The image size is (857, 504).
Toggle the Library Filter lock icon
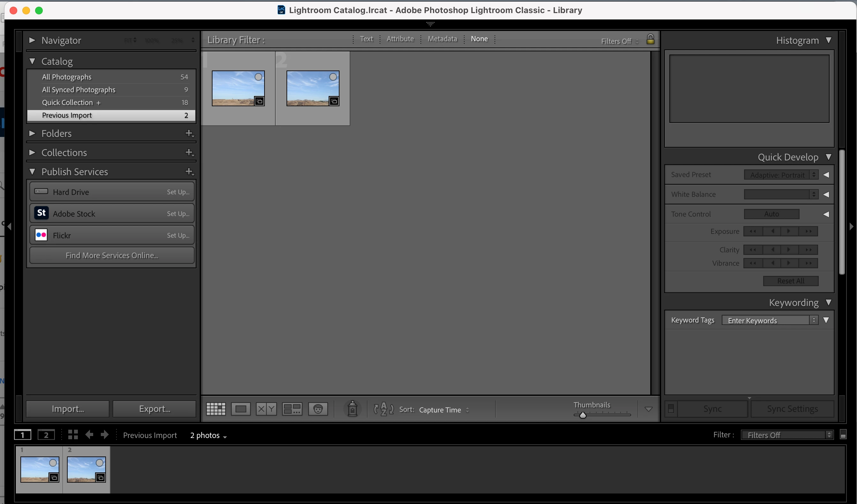point(650,40)
